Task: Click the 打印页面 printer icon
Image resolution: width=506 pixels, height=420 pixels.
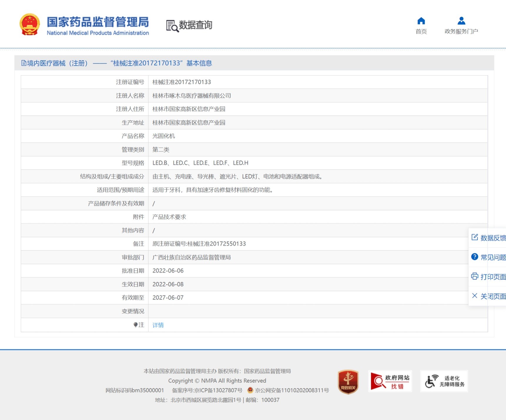Action: point(475,276)
